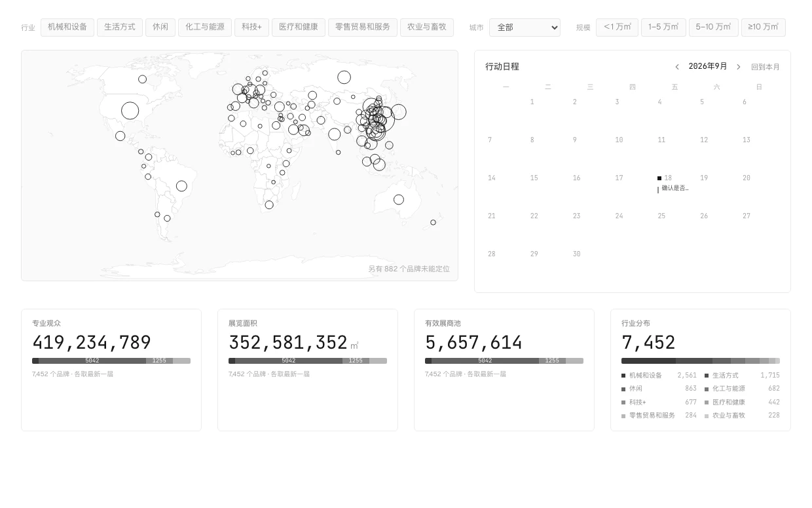The image size is (812, 508).
Task: Select date 25 in the calendar
Action: [x=661, y=216]
